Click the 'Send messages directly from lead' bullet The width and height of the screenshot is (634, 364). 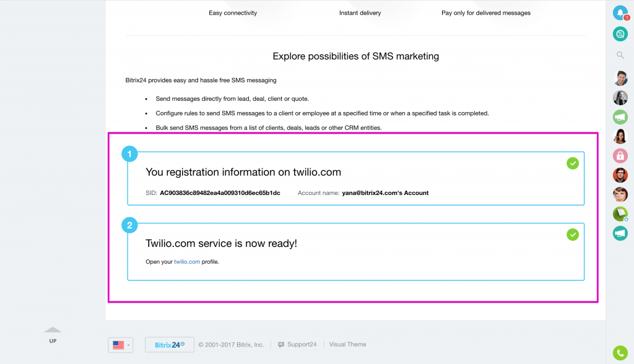coord(232,98)
